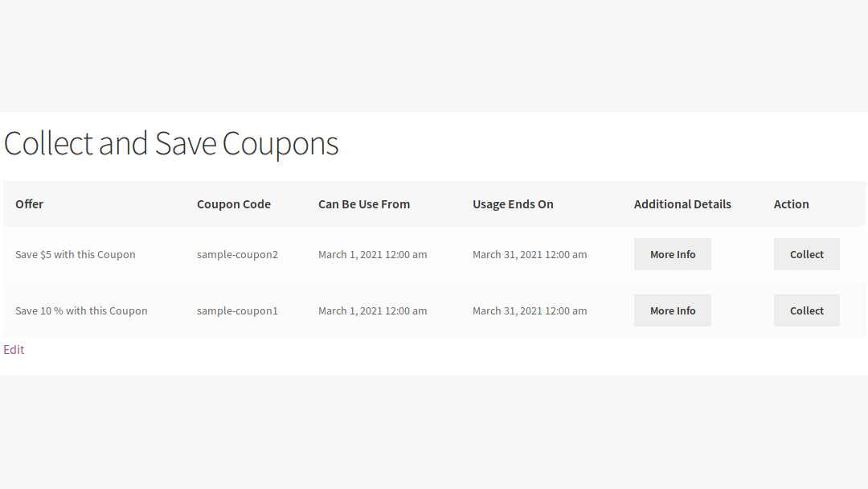868x489 pixels.
Task: Click the Offer column header
Action: pyautogui.click(x=29, y=203)
